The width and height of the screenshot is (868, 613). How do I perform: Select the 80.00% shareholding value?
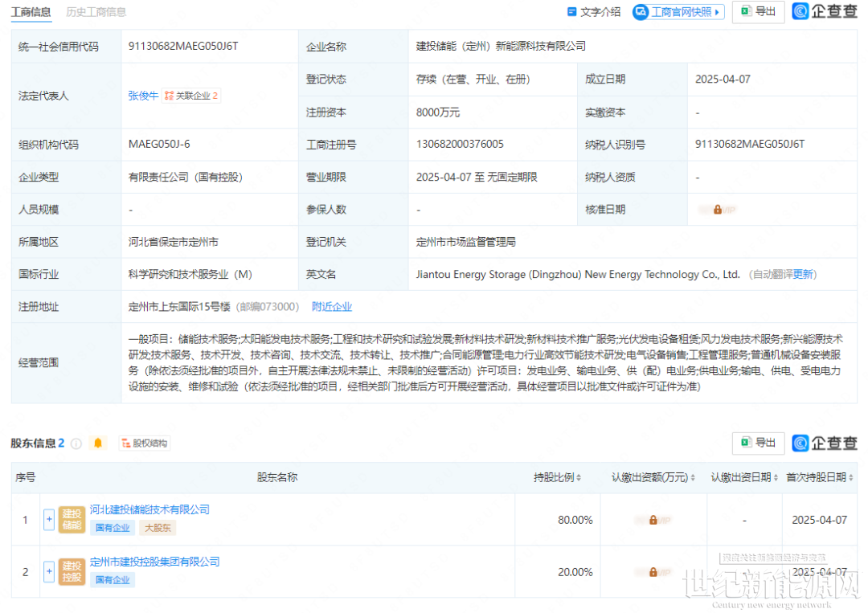pos(575,520)
